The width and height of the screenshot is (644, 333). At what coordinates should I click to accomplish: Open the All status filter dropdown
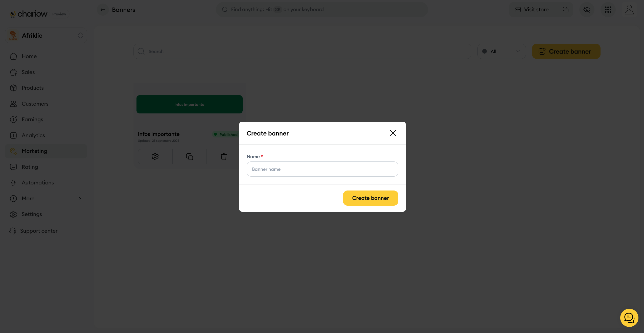(x=501, y=51)
